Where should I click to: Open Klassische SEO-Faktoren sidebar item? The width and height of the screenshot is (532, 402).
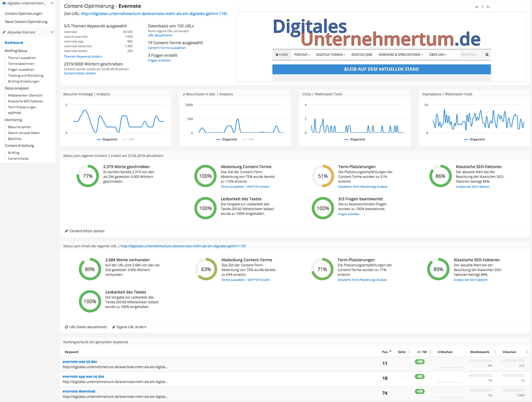pos(25,101)
